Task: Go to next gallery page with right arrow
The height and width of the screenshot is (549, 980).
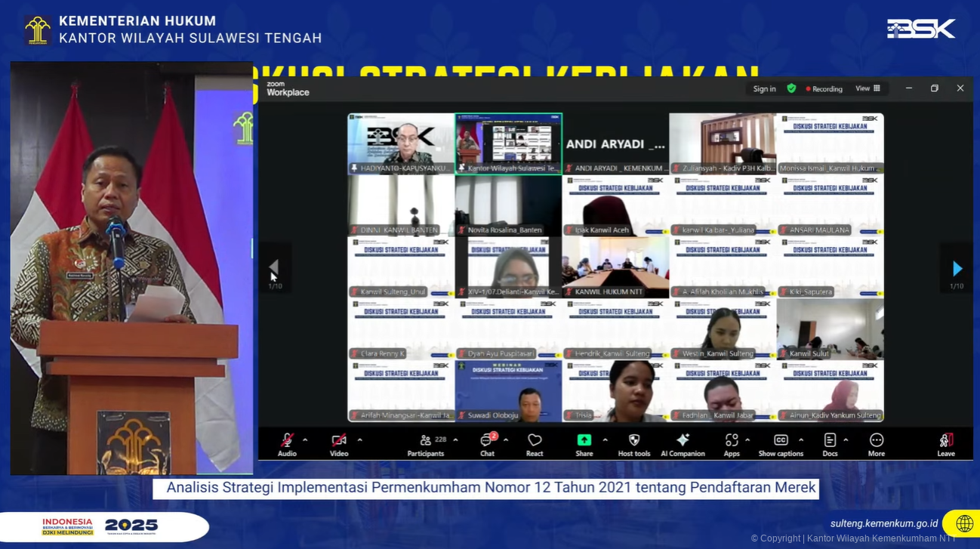Action: [957, 269]
